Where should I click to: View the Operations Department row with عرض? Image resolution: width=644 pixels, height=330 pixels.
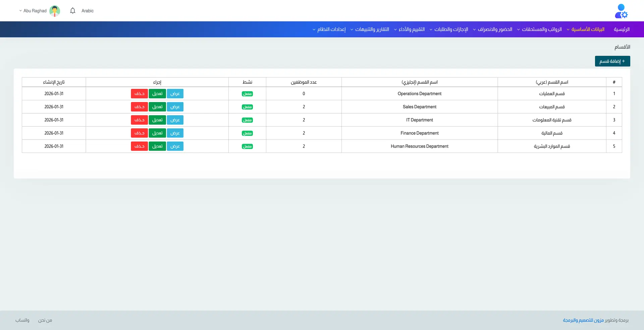(175, 94)
